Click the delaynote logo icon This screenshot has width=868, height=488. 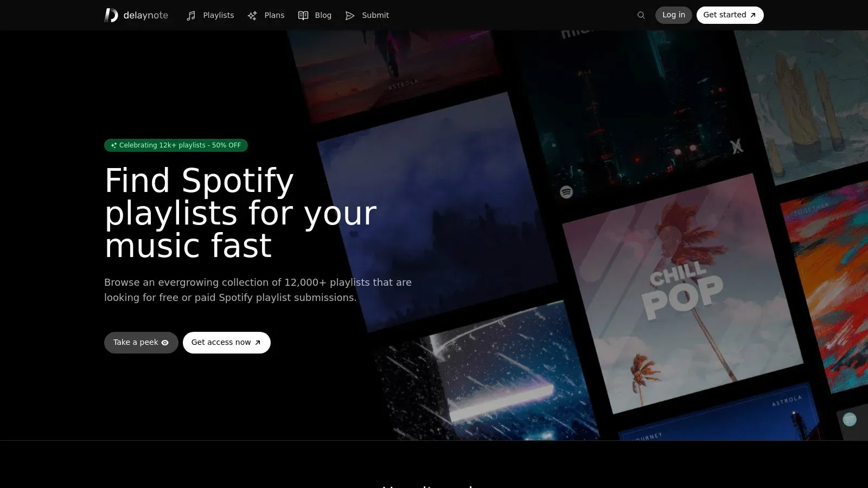tap(111, 15)
